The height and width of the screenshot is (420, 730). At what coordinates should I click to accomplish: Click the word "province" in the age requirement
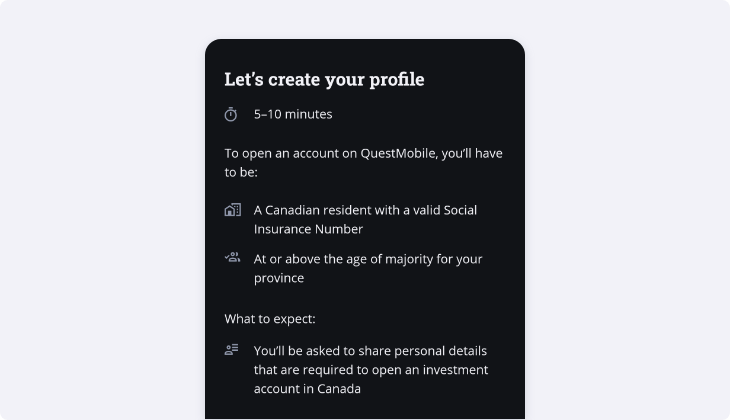click(x=279, y=278)
